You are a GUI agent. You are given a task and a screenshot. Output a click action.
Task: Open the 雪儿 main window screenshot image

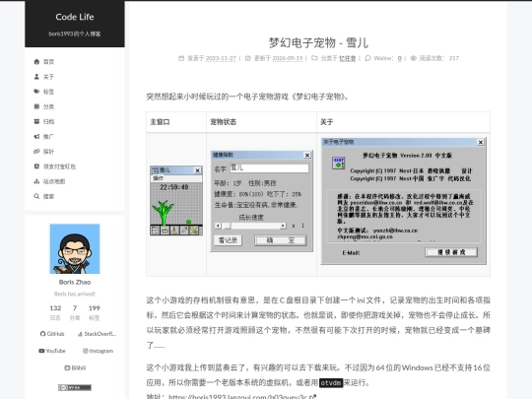point(176,201)
